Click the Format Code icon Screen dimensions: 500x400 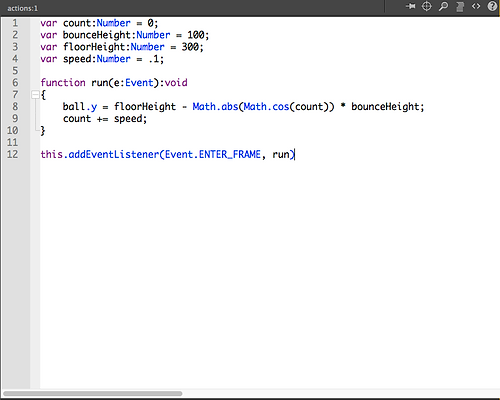tap(460, 6)
